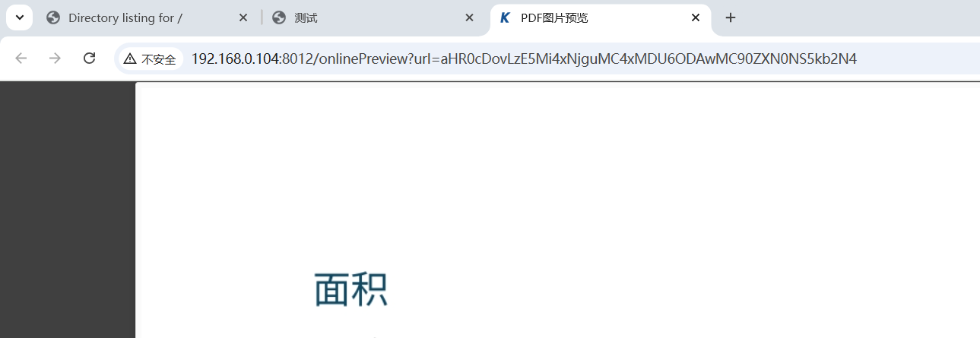Open a new tab with plus icon
The height and width of the screenshot is (338, 980).
coord(731,17)
